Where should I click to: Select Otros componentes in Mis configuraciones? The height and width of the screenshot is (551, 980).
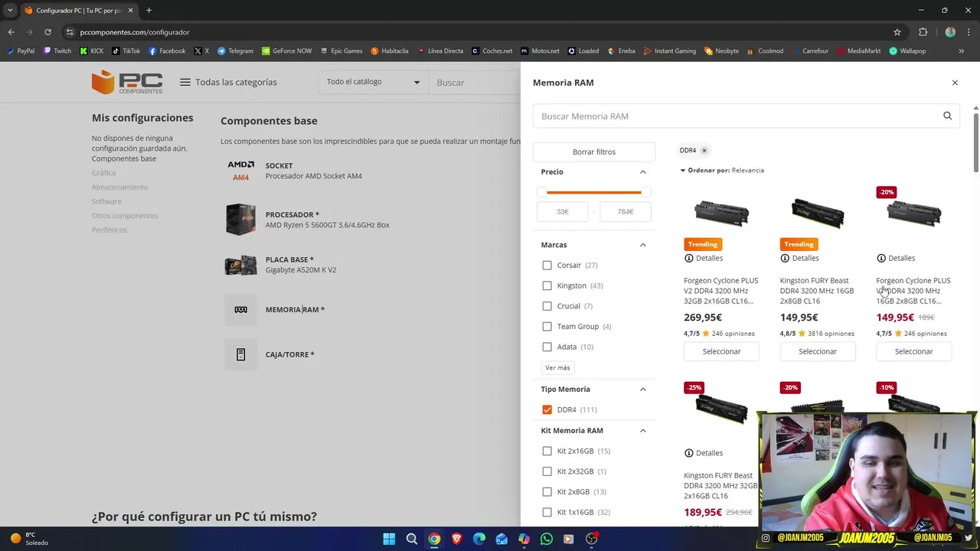click(125, 216)
